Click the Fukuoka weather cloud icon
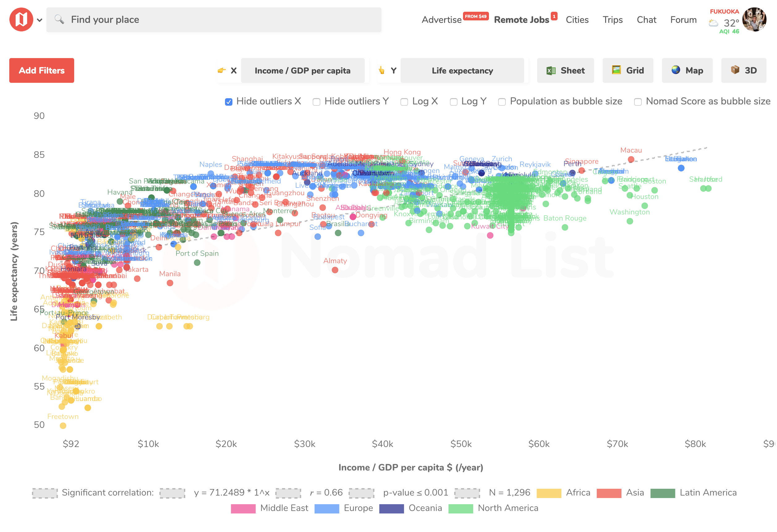 [713, 23]
